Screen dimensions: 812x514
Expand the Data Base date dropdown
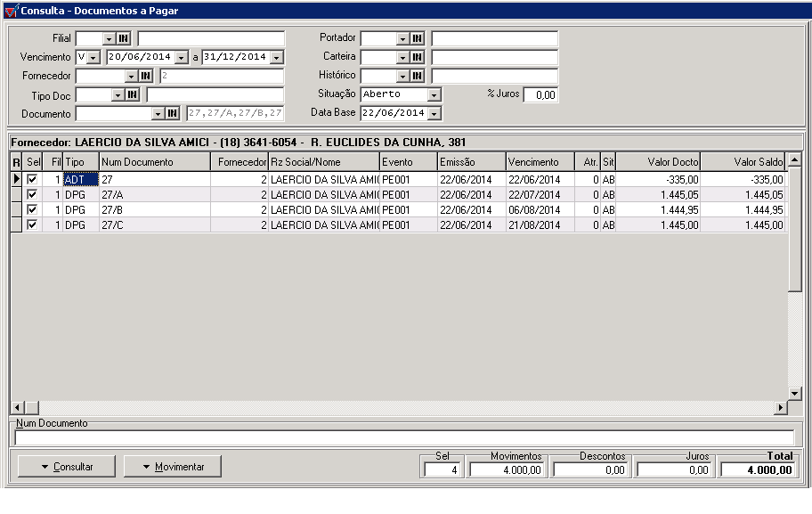point(434,113)
